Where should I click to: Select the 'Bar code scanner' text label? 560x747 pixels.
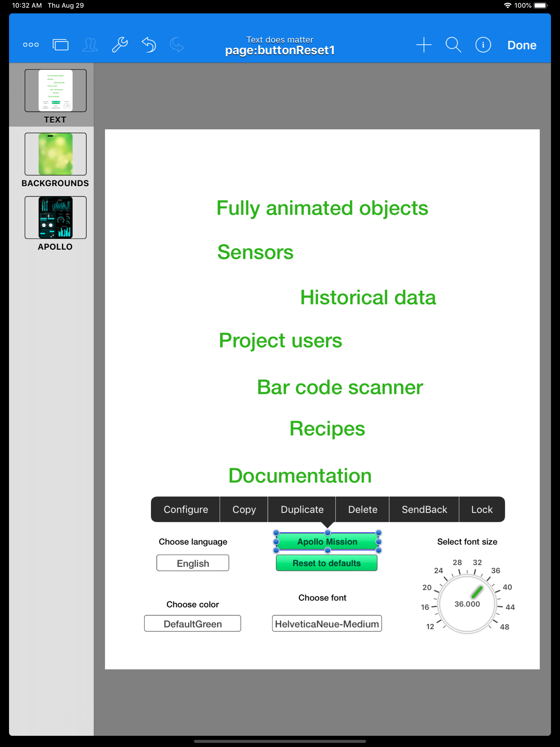coord(340,387)
